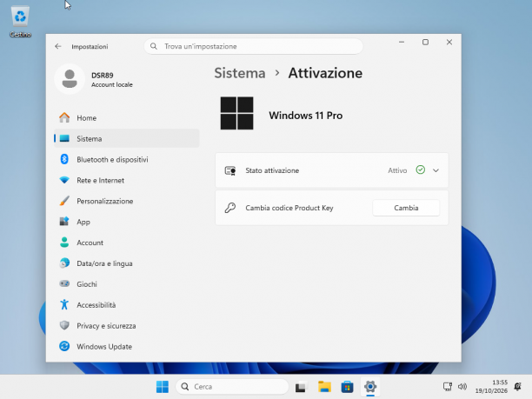Image resolution: width=532 pixels, height=399 pixels.
Task: Click the Attivo status text
Action: 397,170
